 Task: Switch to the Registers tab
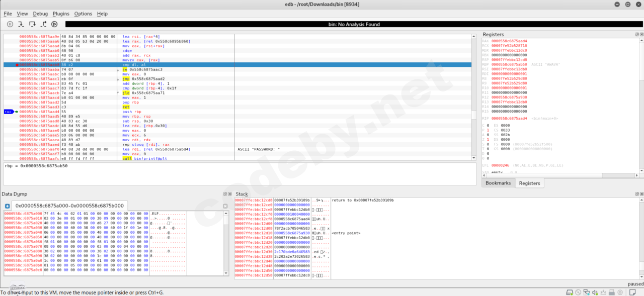tap(529, 183)
